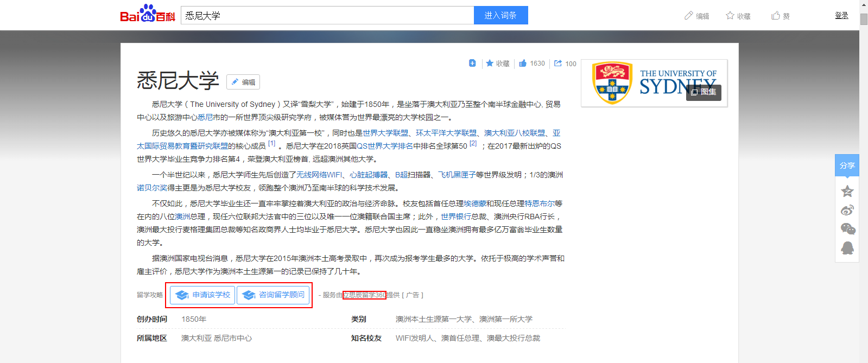The width and height of the screenshot is (868, 363).
Task: Open the 埃德蒙 link
Action: pos(475,203)
